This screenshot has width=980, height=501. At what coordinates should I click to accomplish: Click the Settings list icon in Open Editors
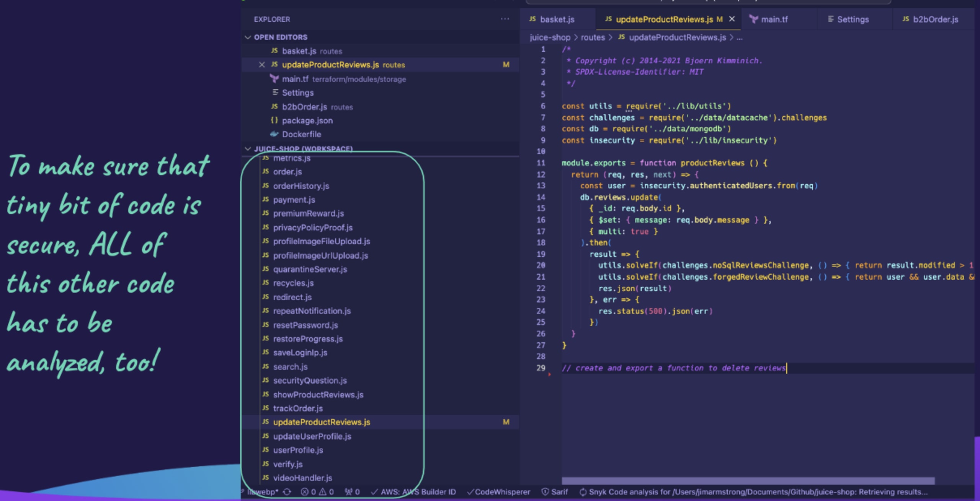[x=275, y=92]
